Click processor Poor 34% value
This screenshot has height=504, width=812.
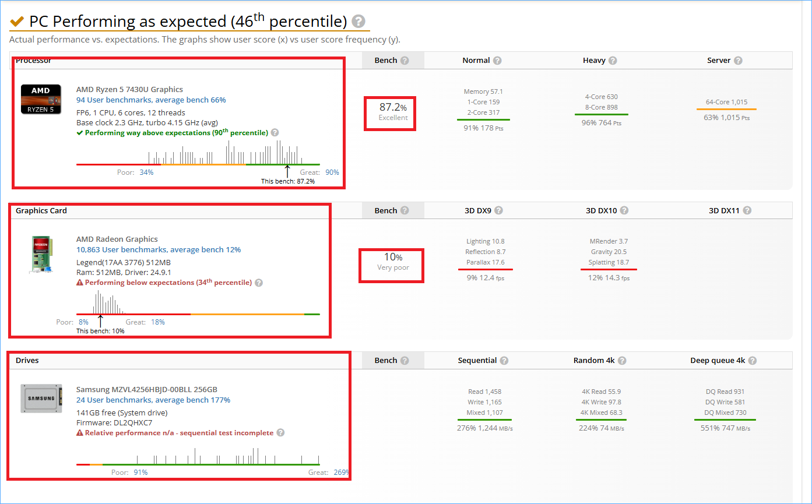click(x=146, y=172)
